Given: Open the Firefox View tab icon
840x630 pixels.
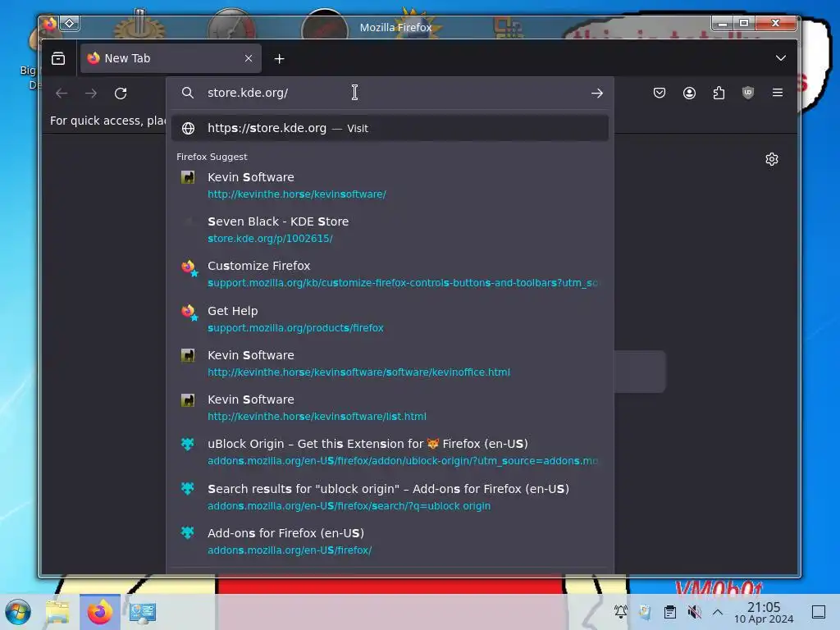Looking at the screenshot, I should click(58, 58).
